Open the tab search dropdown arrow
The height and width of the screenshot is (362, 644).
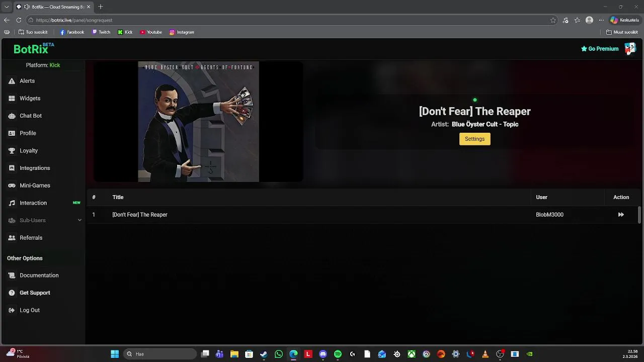point(7,7)
